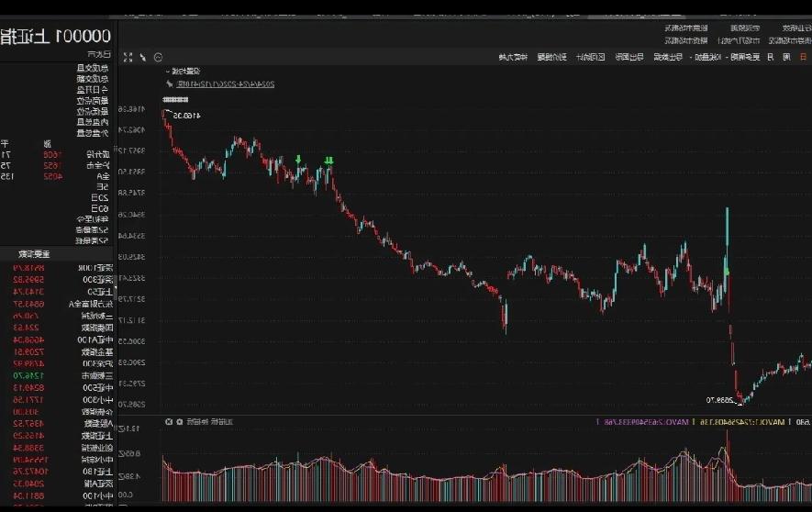
Task: Toggle the 神奇九转 indicator button
Action: [513, 57]
